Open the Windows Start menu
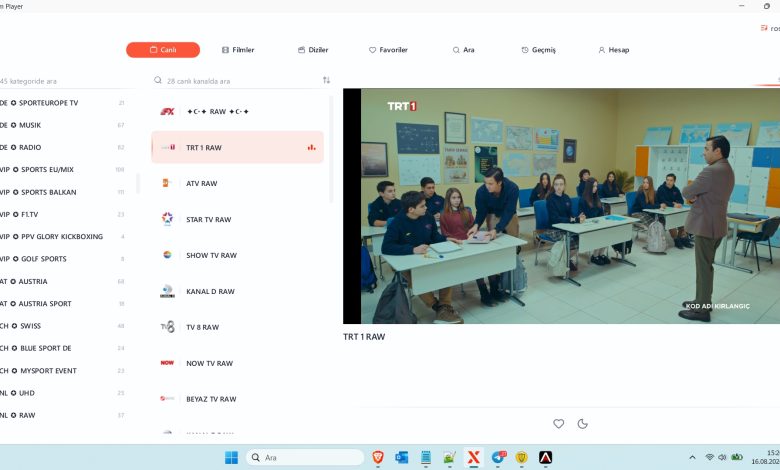This screenshot has width=780, height=470. point(231,458)
